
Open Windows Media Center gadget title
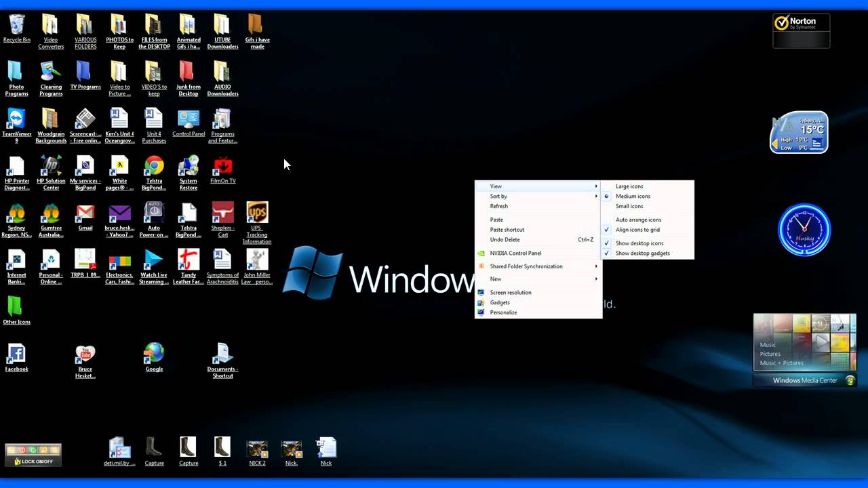[805, 380]
